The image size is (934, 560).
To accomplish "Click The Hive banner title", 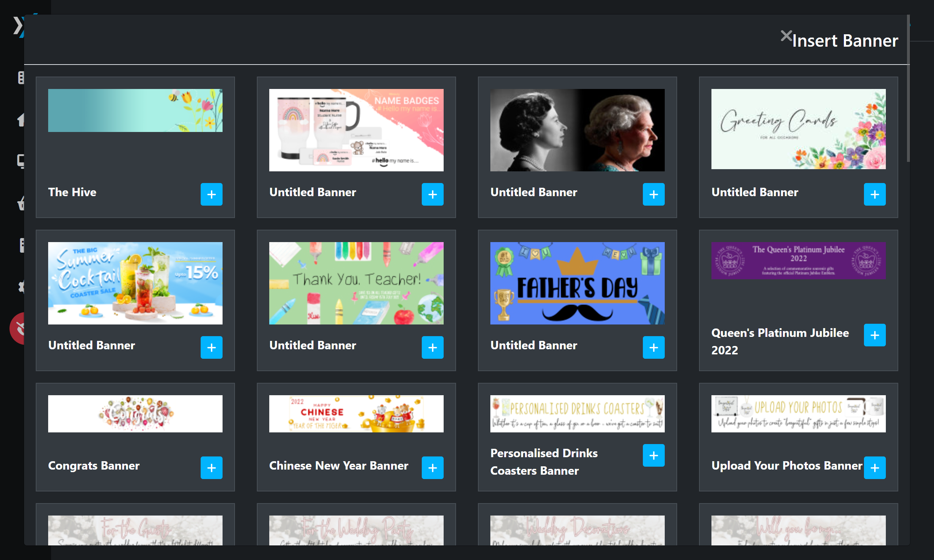I will (x=72, y=192).
